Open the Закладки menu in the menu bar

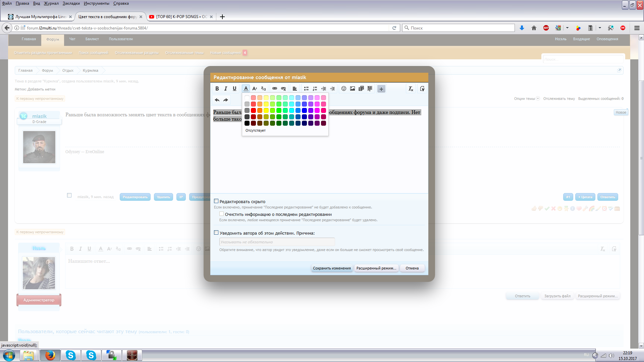(71, 3)
